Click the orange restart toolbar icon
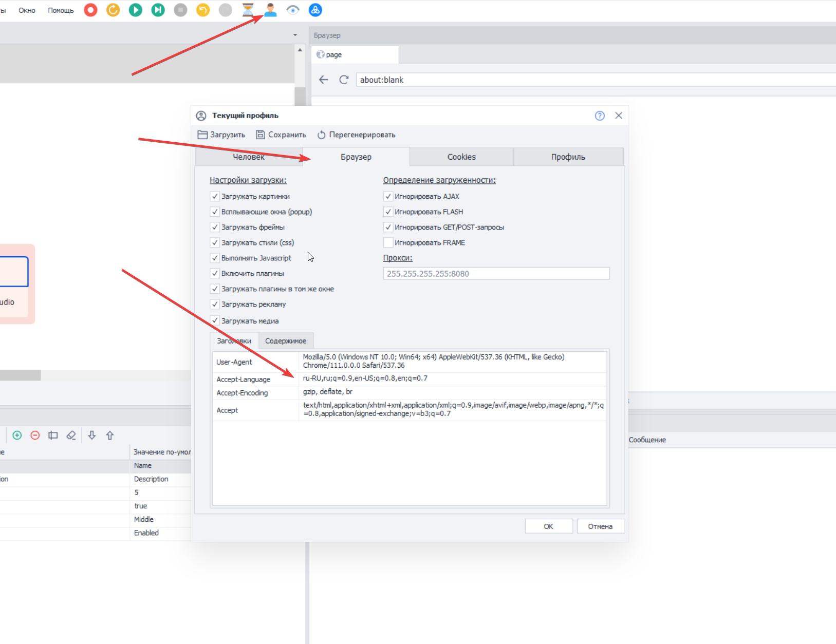 click(113, 10)
